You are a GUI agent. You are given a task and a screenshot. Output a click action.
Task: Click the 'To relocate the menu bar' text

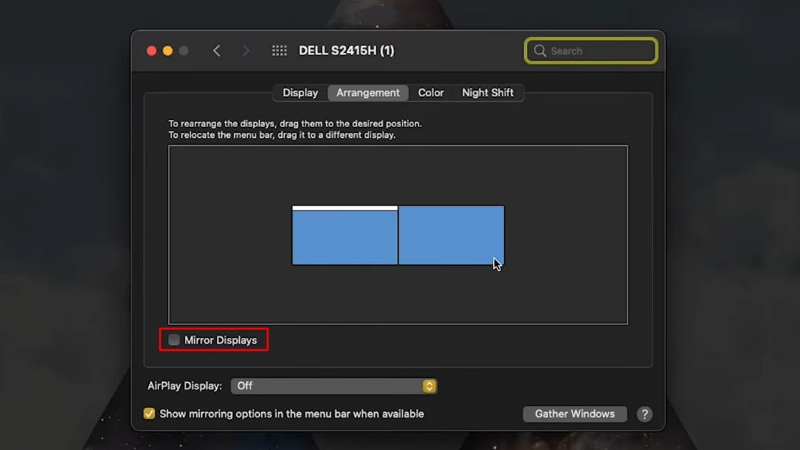click(282, 135)
